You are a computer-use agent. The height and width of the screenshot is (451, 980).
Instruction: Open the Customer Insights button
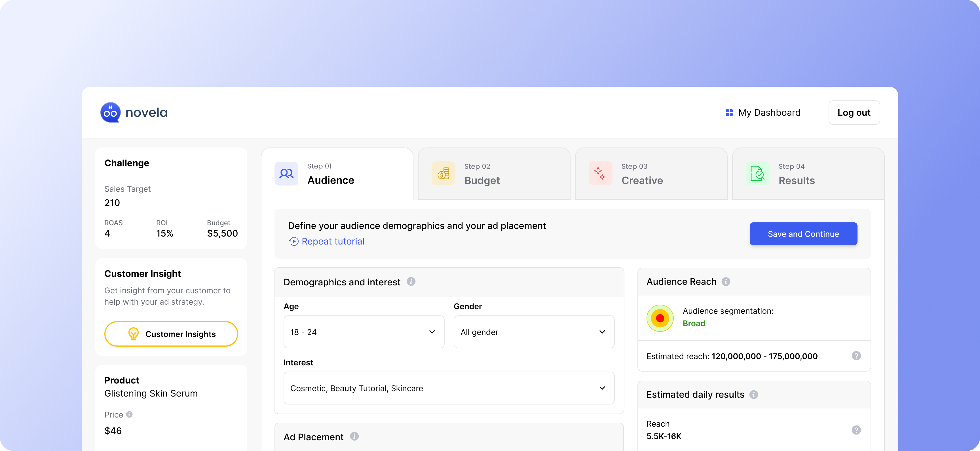tap(171, 334)
